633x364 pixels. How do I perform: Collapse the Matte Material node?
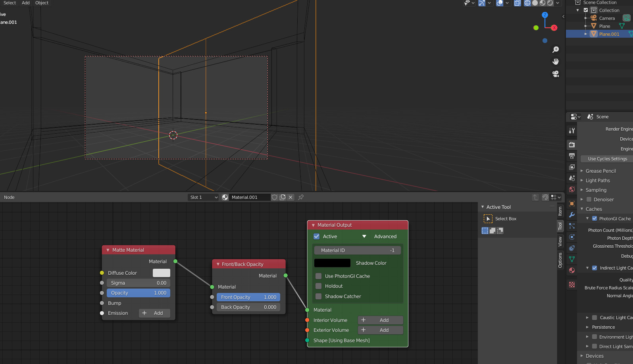pyautogui.click(x=108, y=250)
